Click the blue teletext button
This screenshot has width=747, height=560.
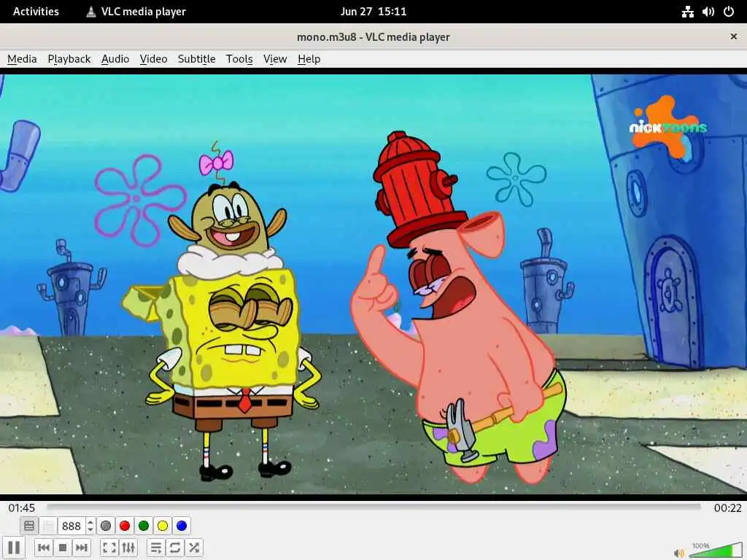tap(182, 526)
